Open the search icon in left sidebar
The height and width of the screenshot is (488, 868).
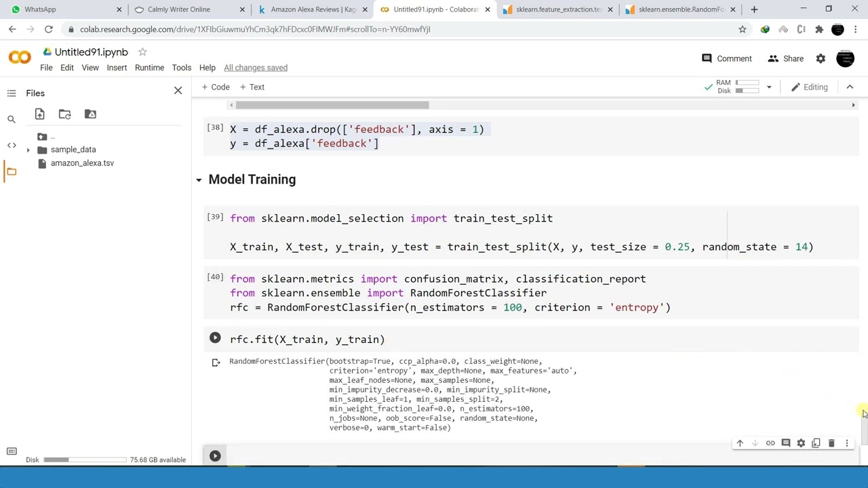(12, 119)
